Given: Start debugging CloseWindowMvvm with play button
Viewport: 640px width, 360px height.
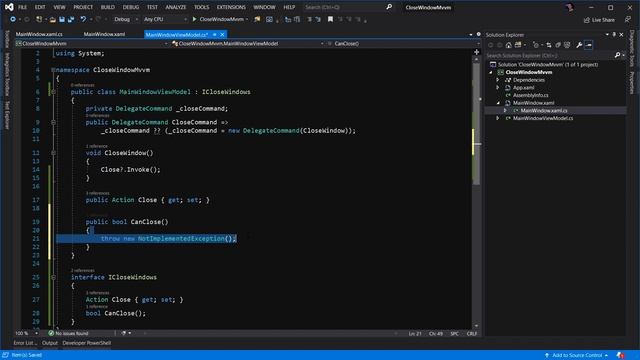Looking at the screenshot, I should [x=195, y=19].
